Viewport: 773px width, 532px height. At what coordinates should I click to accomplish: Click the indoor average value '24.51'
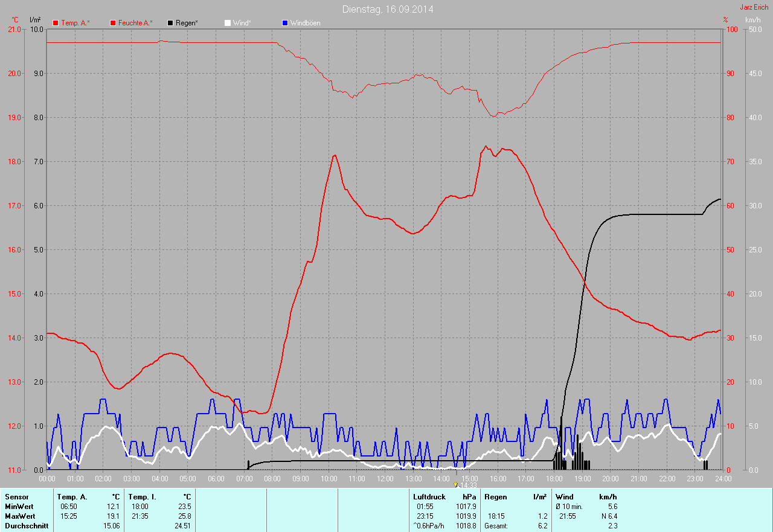tap(183, 526)
